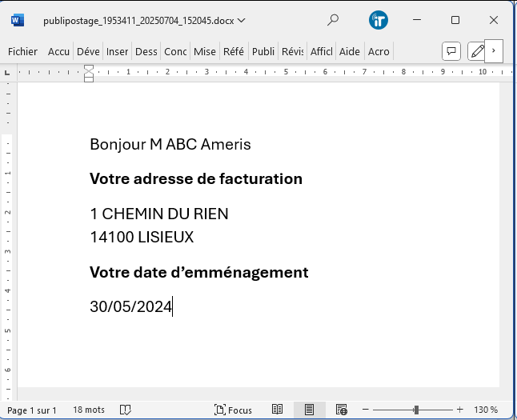Open the Fichier menu tab
The width and height of the screenshot is (517, 420).
[22, 51]
